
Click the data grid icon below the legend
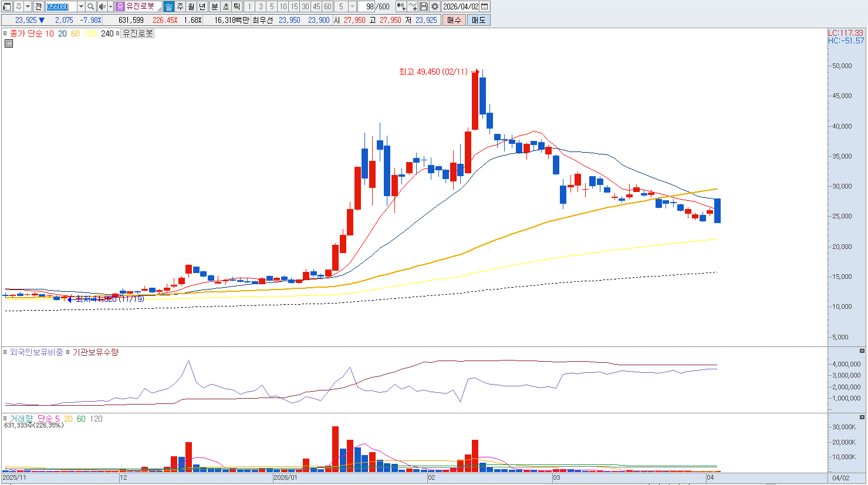point(9,43)
